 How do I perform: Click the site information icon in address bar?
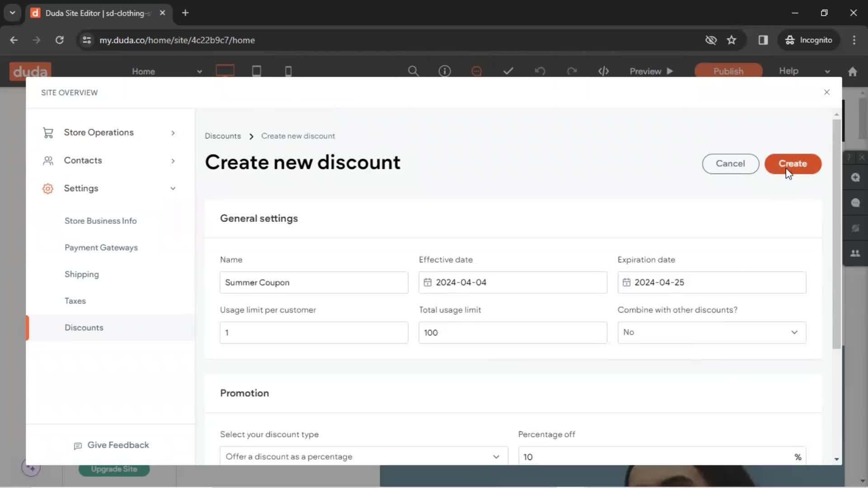point(87,40)
